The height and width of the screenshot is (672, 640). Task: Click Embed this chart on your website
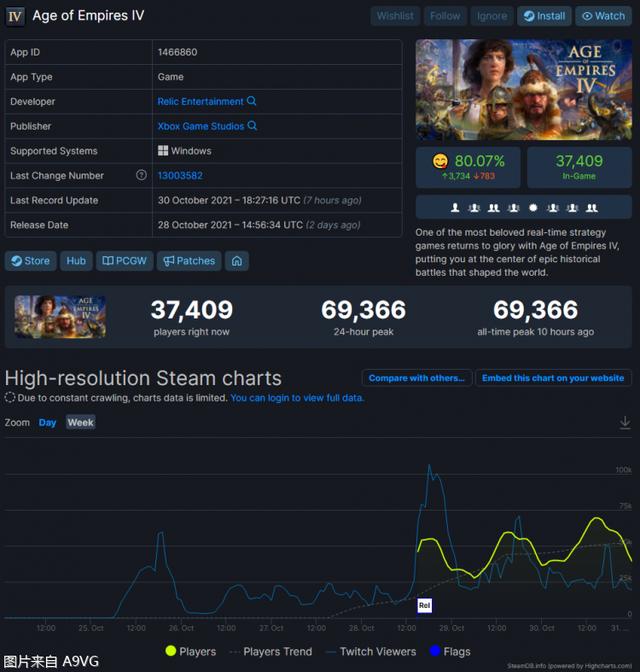553,378
